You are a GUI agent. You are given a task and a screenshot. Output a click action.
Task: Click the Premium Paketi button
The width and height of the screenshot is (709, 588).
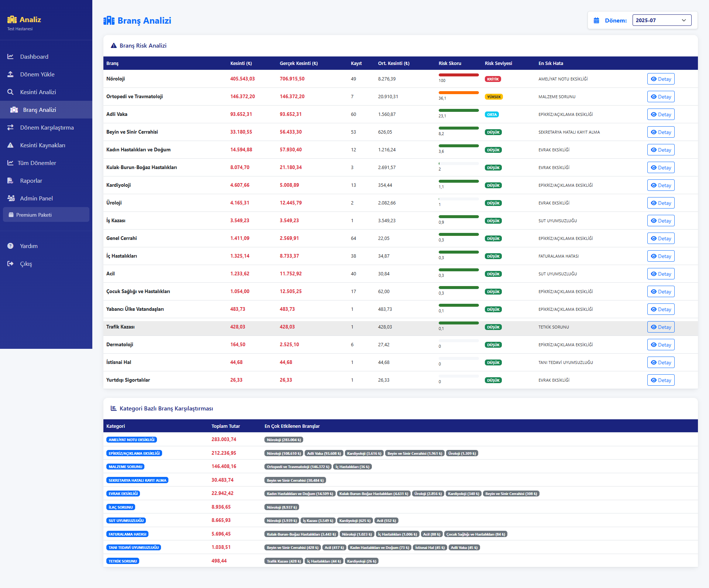[46, 215]
